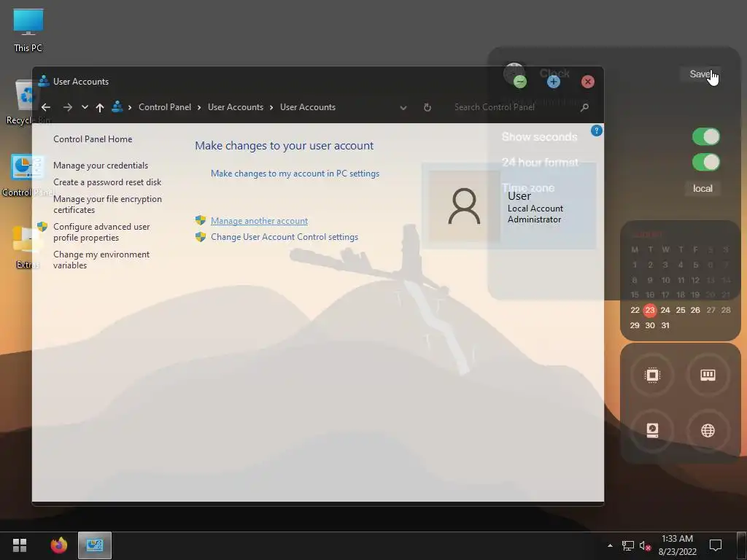747x560 pixels.
Task: Launch Firefox from the taskbar
Action: click(x=59, y=545)
